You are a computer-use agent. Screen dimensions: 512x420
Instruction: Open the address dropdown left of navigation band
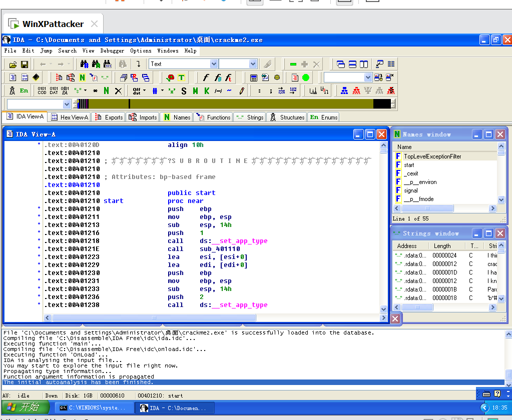point(67,104)
